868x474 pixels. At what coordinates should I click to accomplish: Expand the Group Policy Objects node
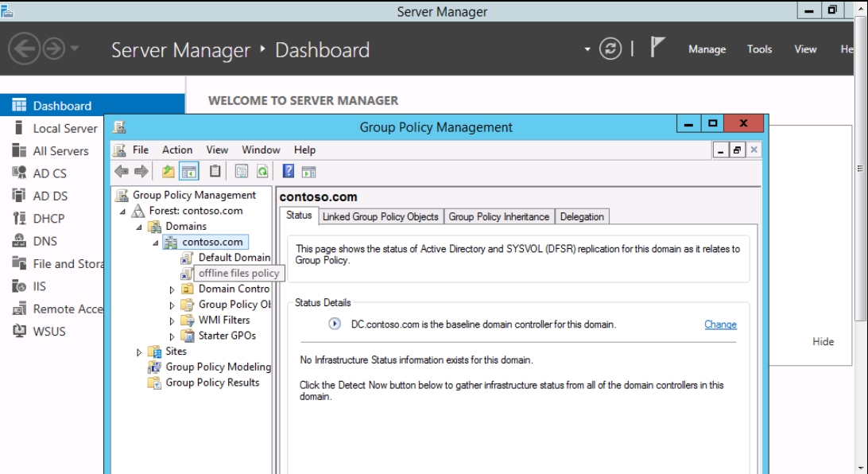pos(172,305)
